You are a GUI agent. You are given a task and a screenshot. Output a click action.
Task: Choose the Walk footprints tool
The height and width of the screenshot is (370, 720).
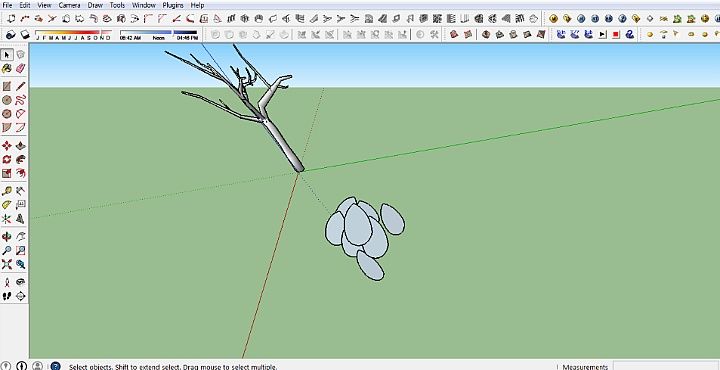pos(7,296)
